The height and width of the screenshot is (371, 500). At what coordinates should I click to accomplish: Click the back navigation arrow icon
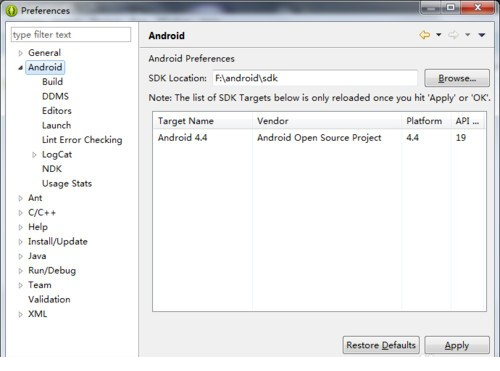[x=424, y=35]
